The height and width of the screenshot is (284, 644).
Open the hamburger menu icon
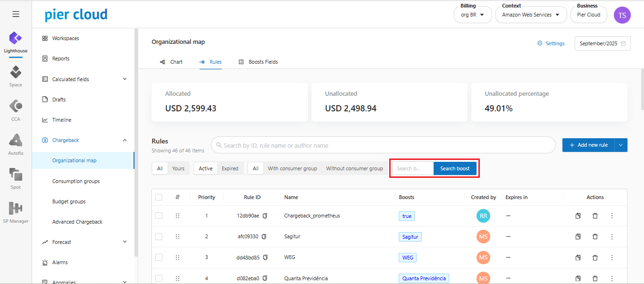(16, 14)
